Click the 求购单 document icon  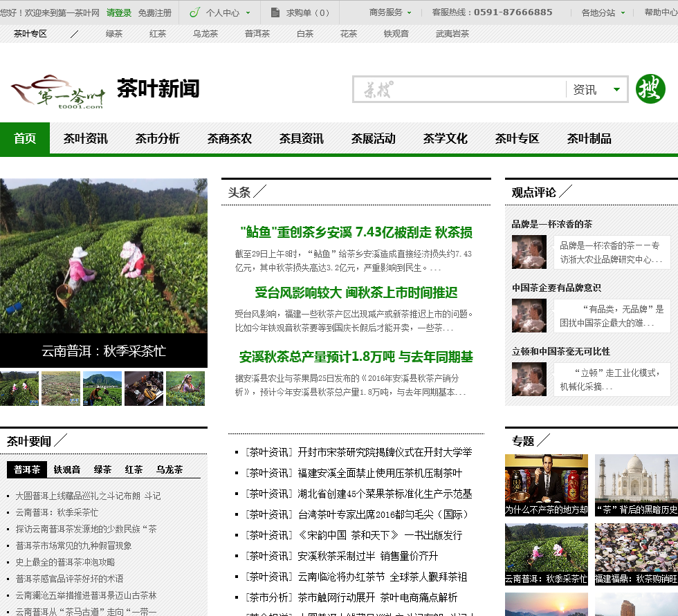[x=275, y=12]
